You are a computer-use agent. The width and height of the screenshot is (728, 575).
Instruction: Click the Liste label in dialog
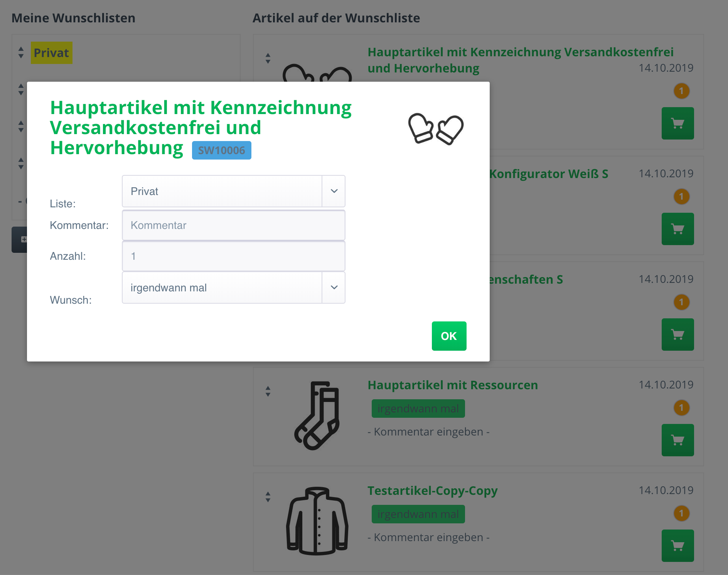coord(63,203)
